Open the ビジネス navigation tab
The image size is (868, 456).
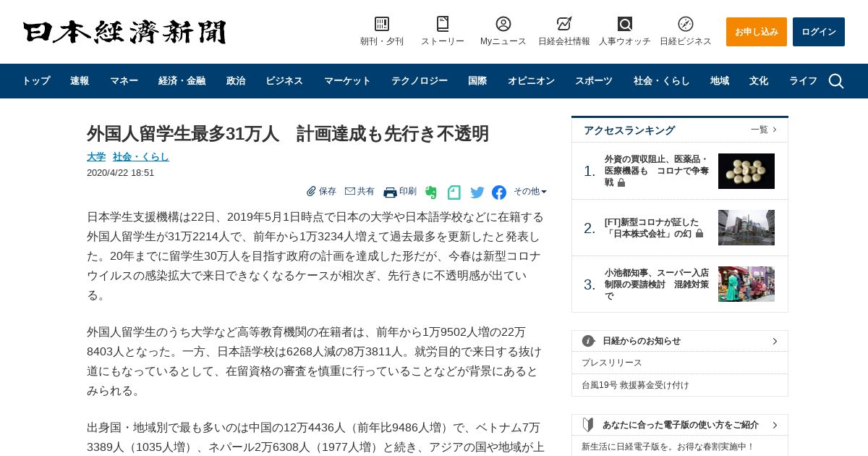click(x=284, y=81)
